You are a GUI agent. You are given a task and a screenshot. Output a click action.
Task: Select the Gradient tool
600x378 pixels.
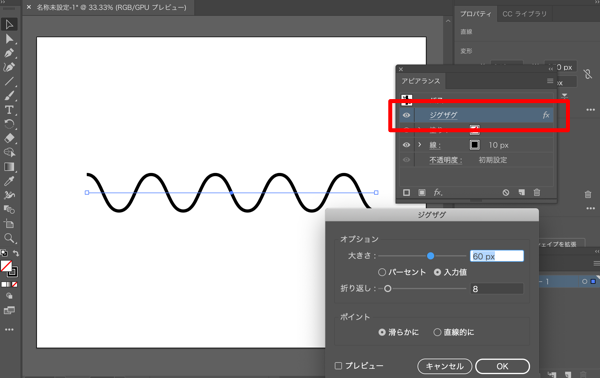pyautogui.click(x=9, y=166)
